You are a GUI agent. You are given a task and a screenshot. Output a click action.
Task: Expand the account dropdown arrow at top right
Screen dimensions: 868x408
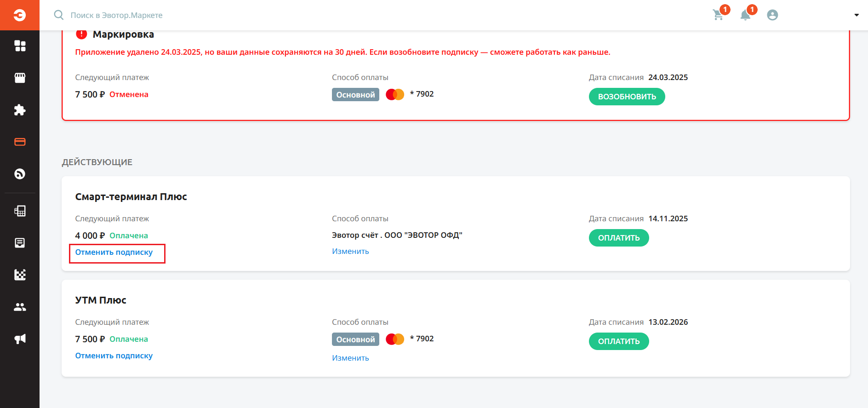click(857, 15)
